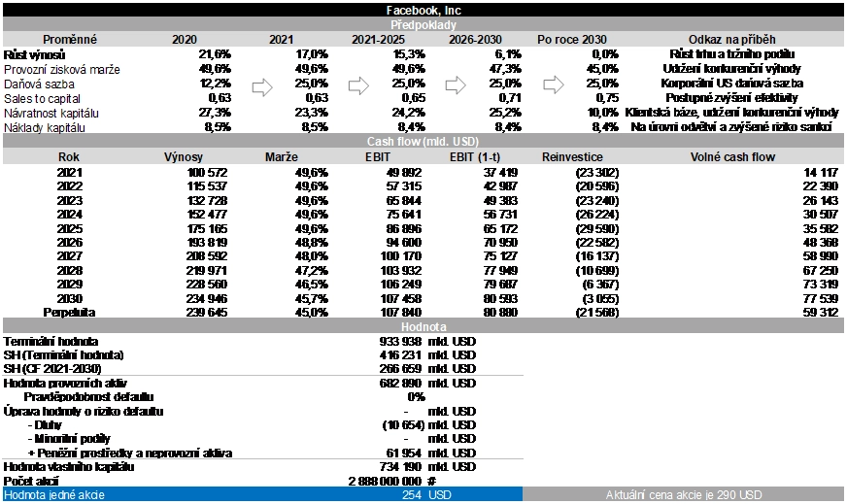The image size is (847, 504).
Task: Click the per-share value 254
Action: coord(412,495)
